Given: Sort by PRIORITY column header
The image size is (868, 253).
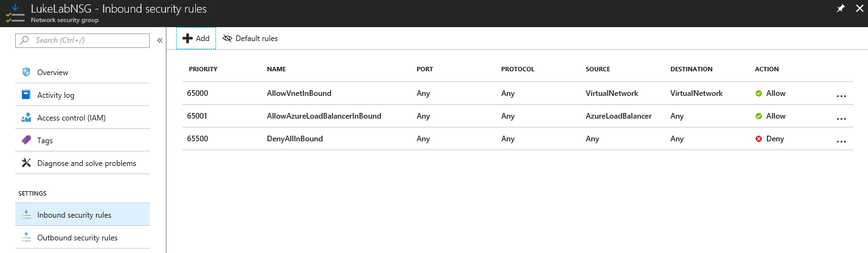Looking at the screenshot, I should tap(203, 69).
